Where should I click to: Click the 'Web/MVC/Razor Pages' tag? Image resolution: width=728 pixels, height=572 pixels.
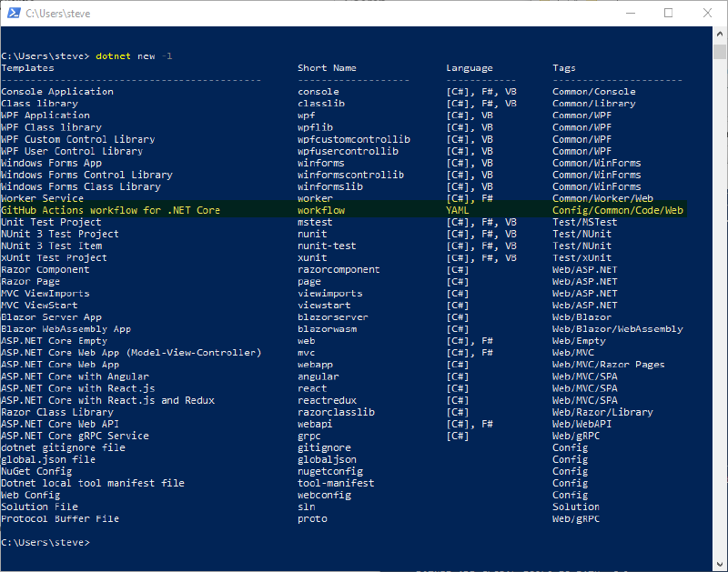click(x=609, y=365)
